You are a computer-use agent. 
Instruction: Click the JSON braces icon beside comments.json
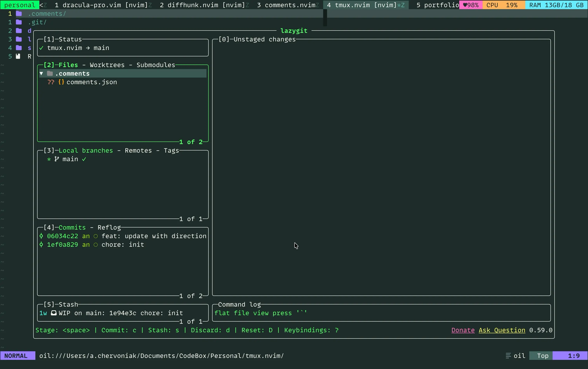[61, 82]
